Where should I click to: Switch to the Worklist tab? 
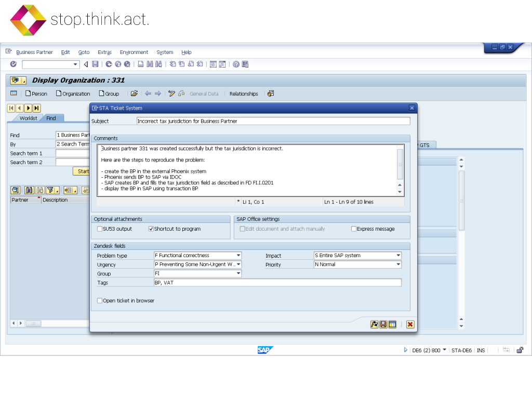(29, 118)
